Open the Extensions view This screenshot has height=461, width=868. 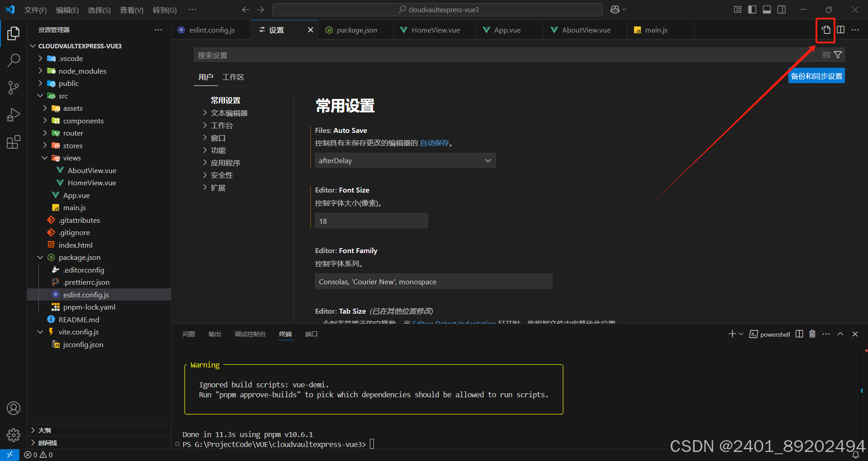(x=13, y=142)
